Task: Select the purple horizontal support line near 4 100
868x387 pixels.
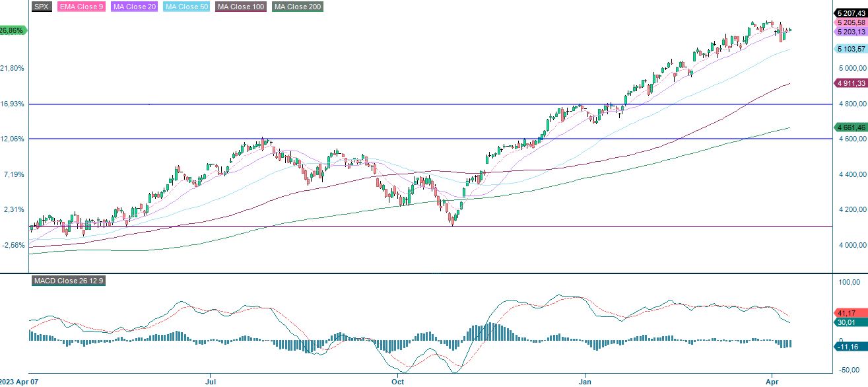Action: (429, 227)
